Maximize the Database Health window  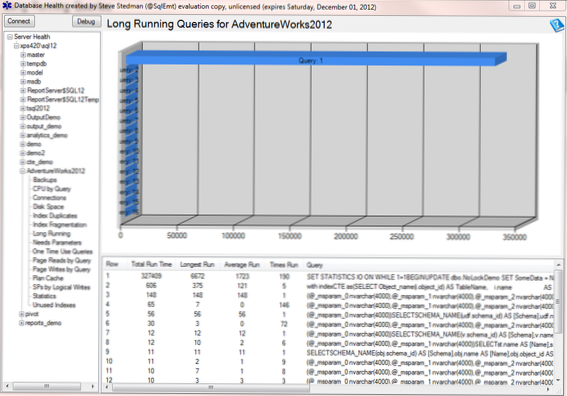[532, 6]
